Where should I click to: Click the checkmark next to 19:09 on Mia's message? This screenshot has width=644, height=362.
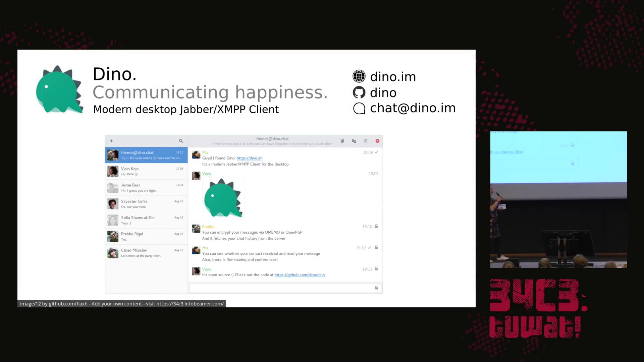(x=376, y=152)
